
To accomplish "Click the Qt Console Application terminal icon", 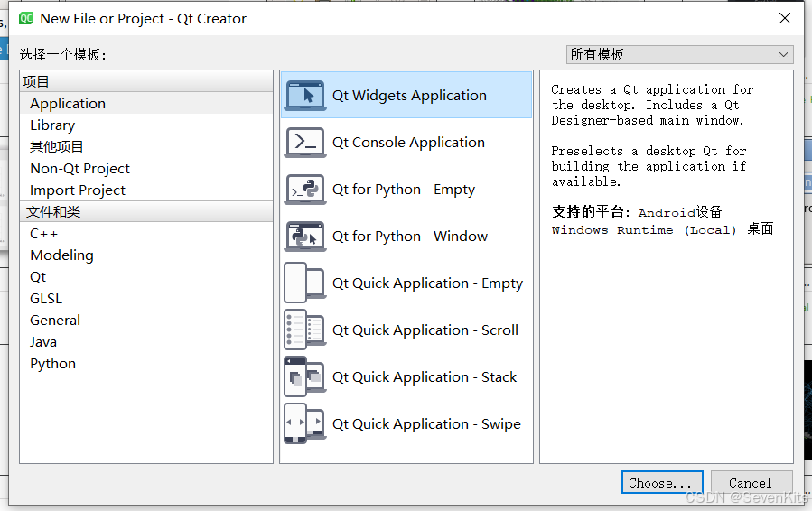I will [x=305, y=143].
